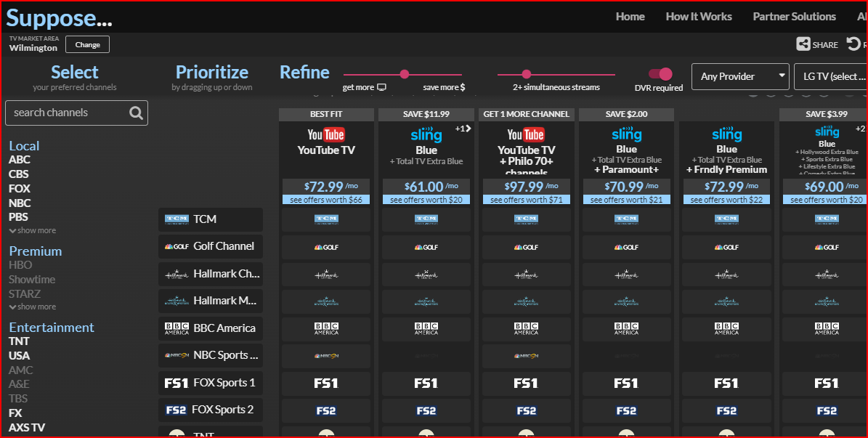Click the Share icon at top right
Viewport: 868px width, 438px height.
pyautogui.click(x=803, y=44)
